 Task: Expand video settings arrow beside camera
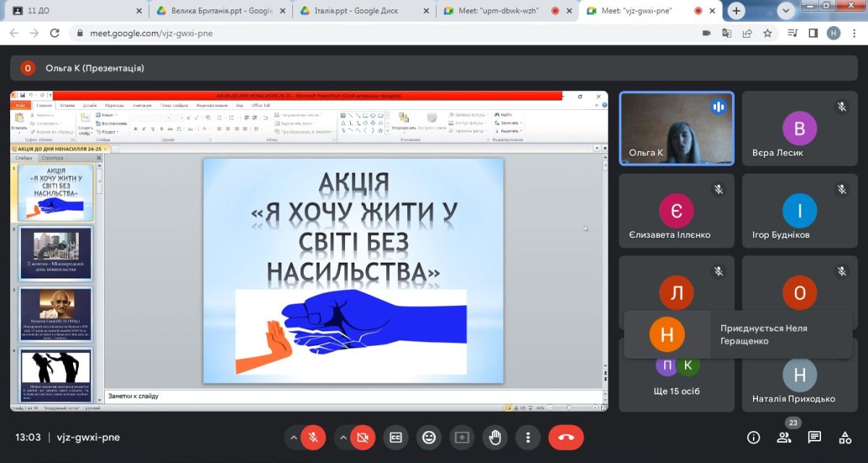coord(342,437)
